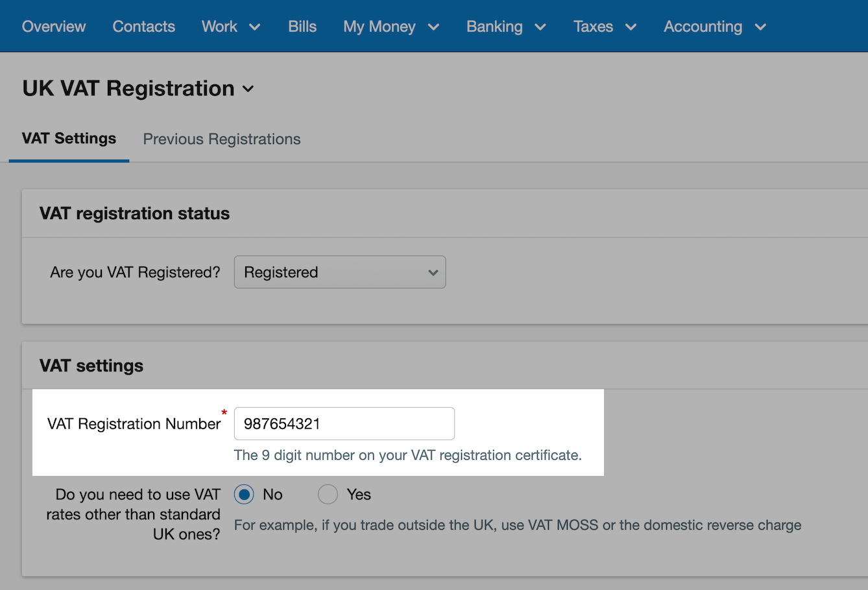Select the No radio button

pos(243,494)
